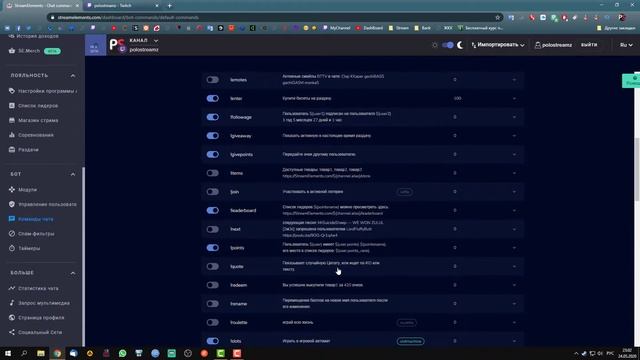This screenshot has height=360, width=640.
Task: Click the chat statistics graph icon
Action: click(12, 288)
